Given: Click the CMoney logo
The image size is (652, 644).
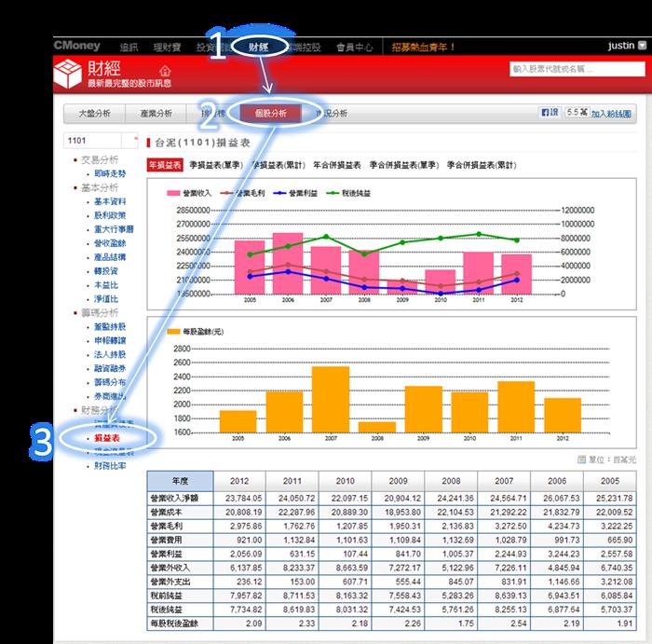Looking at the screenshot, I should point(77,46).
